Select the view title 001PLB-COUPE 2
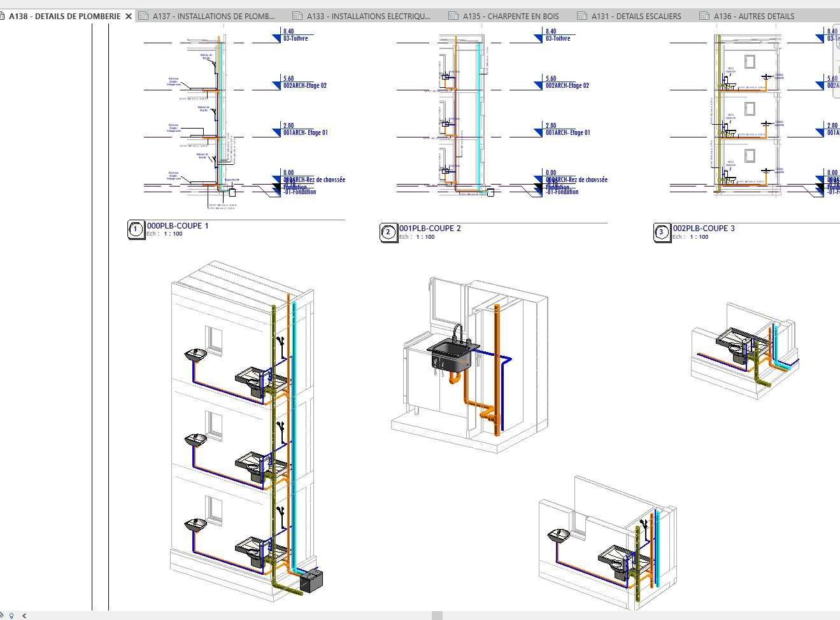 click(430, 228)
